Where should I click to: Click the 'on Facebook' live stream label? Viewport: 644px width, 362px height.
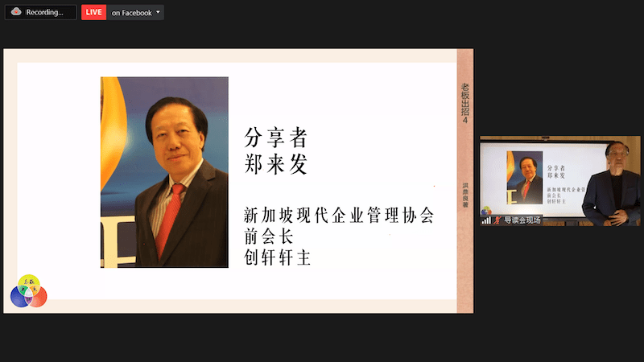(x=131, y=12)
